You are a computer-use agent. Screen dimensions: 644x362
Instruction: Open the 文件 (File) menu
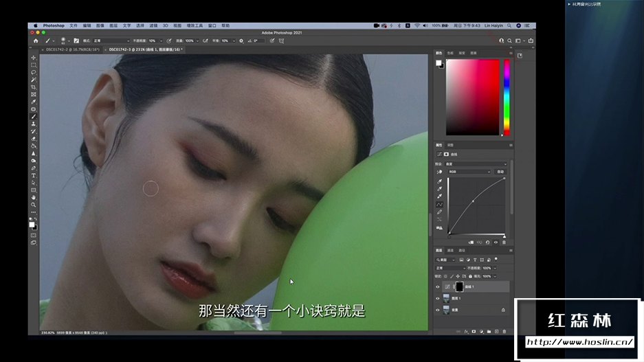pos(74,25)
